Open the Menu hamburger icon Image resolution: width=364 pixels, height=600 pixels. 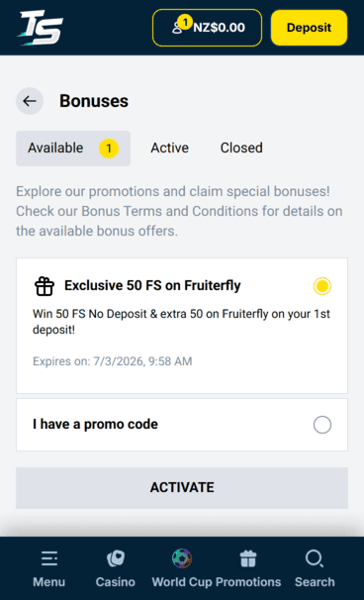pyautogui.click(x=48, y=559)
